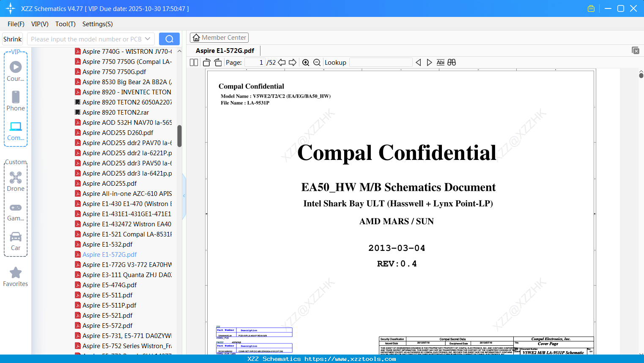
Task: Click the PDF viewer scrollbar thumb
Action: pyautogui.click(x=641, y=75)
